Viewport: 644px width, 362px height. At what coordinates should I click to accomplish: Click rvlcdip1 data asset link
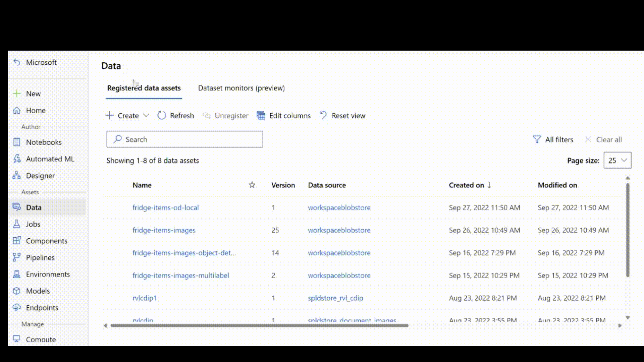[145, 297]
